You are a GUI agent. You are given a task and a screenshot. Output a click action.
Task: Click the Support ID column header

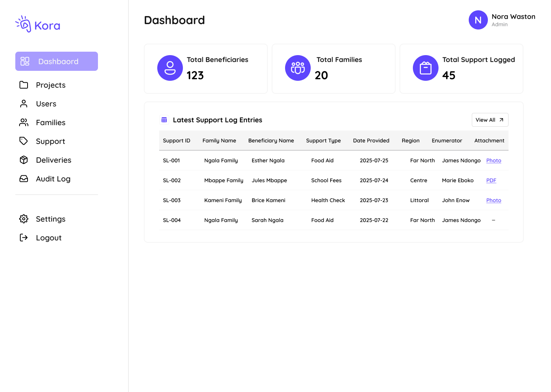176,140
